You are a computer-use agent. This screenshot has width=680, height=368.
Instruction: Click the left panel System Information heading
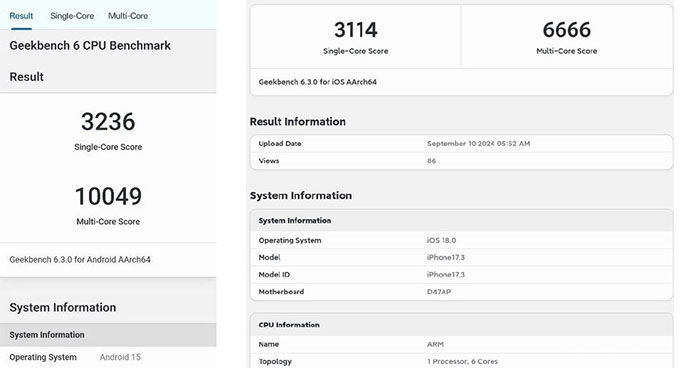pyautogui.click(x=63, y=307)
